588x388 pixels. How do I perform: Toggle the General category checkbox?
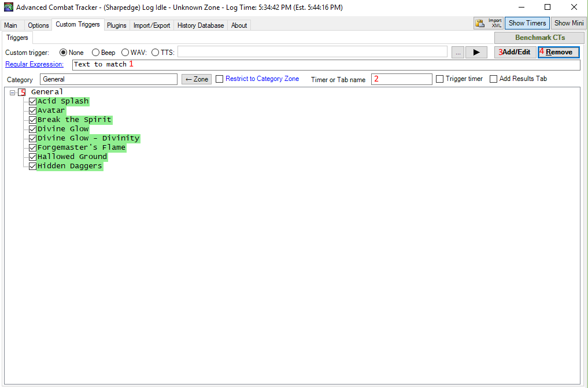click(22, 92)
